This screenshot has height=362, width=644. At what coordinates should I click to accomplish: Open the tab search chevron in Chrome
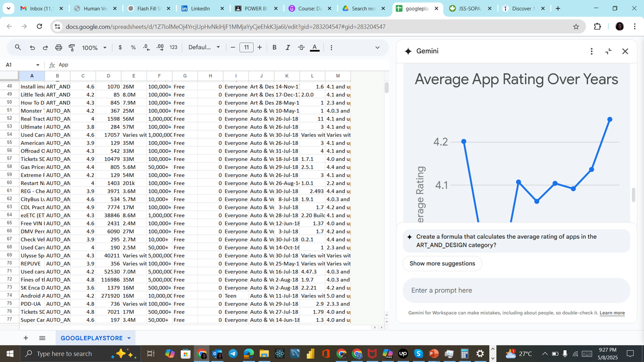8,9
